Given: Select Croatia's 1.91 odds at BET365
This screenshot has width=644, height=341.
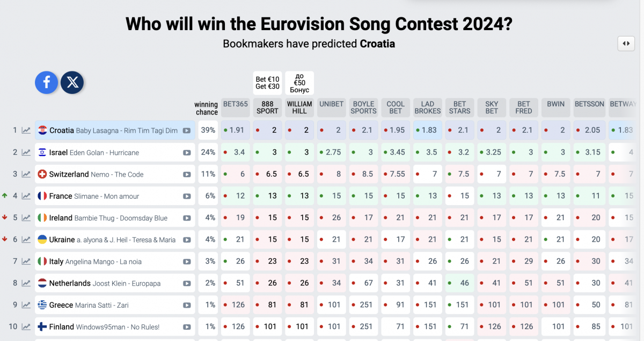Looking at the screenshot, I should click(235, 130).
